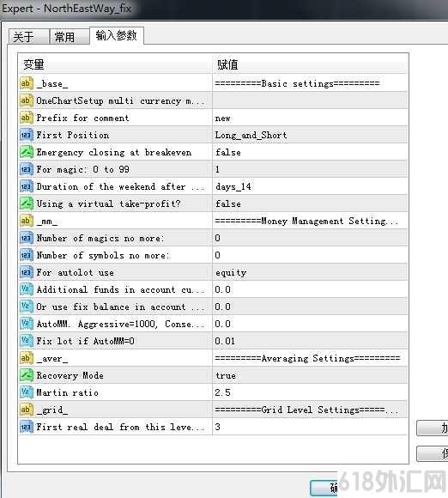
Task: Click the boolean icon beside Emergency closing at breakeven
Action: (x=27, y=152)
